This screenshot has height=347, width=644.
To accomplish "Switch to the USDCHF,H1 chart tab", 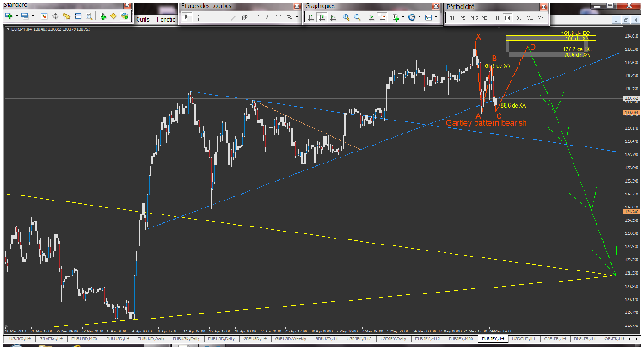I will click(x=524, y=338).
